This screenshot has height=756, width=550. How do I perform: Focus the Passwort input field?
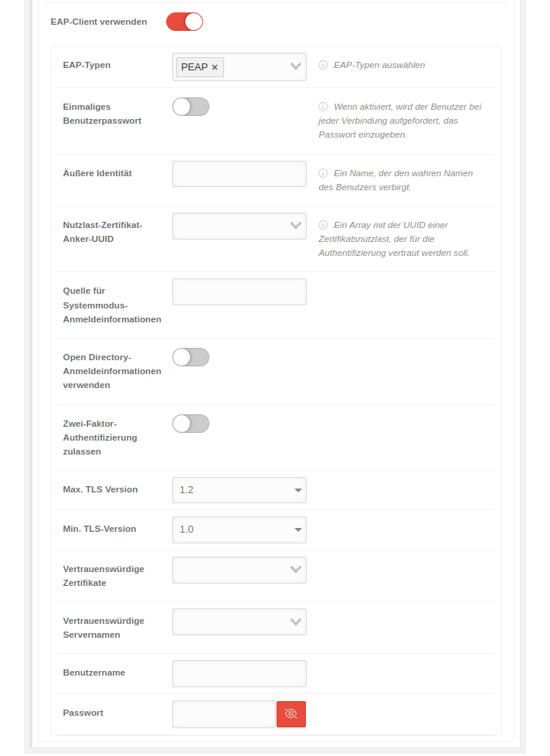pos(224,714)
